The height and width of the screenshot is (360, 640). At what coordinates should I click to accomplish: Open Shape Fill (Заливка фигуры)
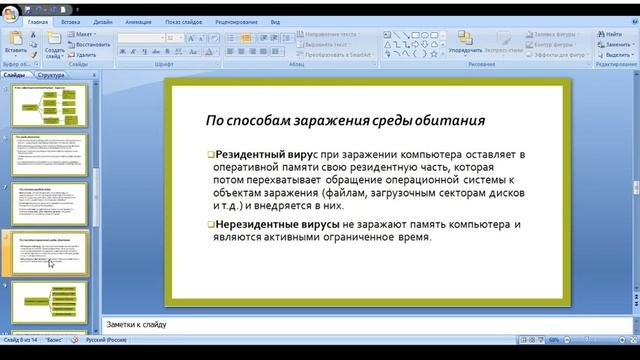[551, 34]
